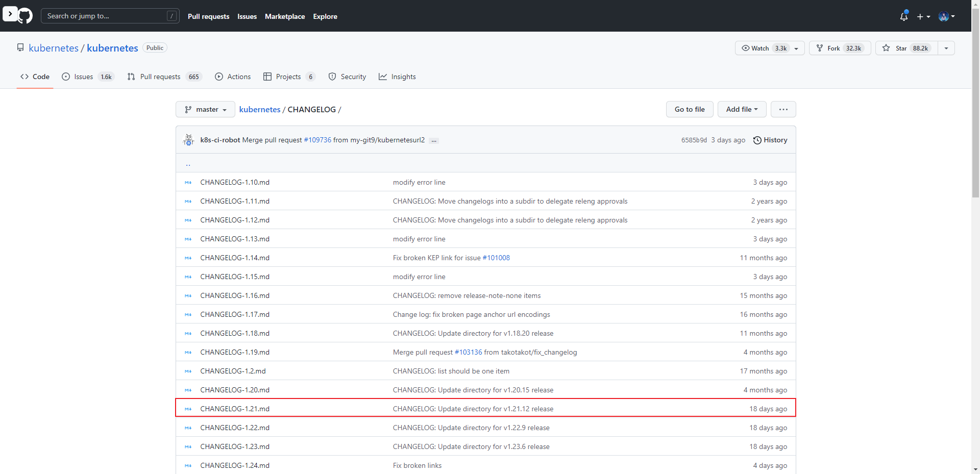Click the k8s-ci-robot avatar icon
This screenshot has width=980, height=474.
click(189, 140)
